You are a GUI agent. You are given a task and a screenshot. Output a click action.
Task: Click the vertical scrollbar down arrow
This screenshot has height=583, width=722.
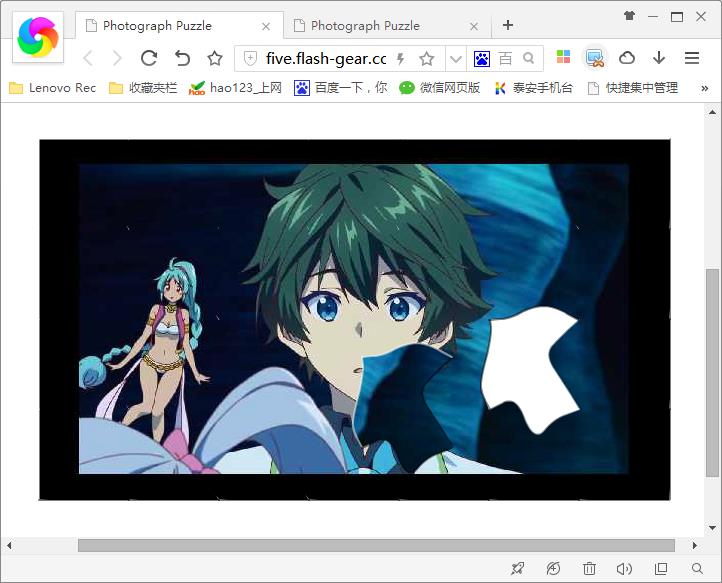tap(712, 528)
